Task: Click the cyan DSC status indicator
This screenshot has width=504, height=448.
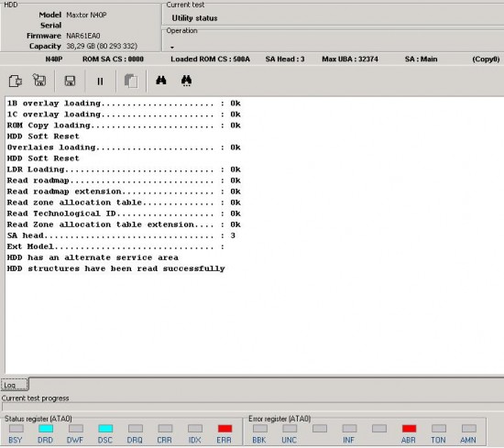Action: tap(105, 429)
